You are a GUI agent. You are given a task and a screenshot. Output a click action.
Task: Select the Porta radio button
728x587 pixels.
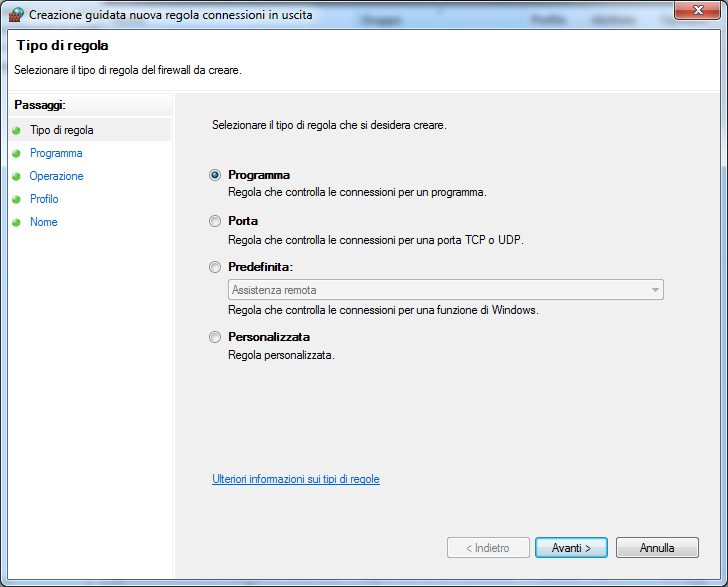click(x=215, y=221)
